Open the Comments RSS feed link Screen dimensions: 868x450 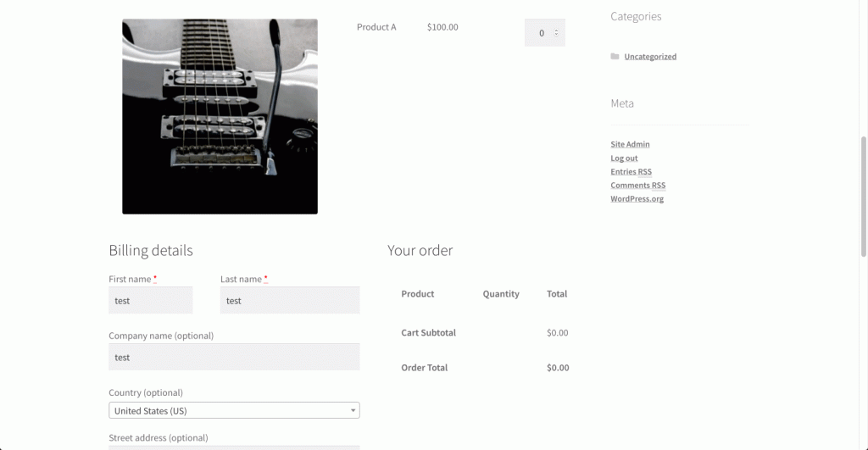click(x=637, y=186)
